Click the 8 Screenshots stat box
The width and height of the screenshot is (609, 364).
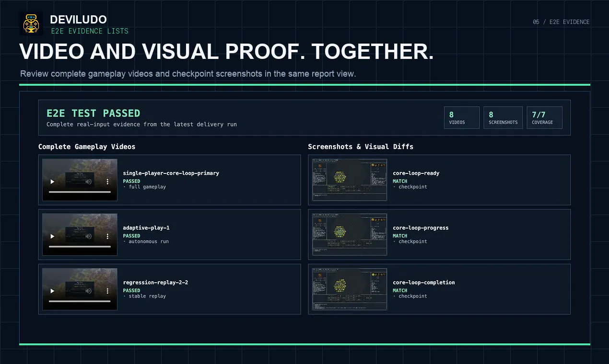point(503,118)
